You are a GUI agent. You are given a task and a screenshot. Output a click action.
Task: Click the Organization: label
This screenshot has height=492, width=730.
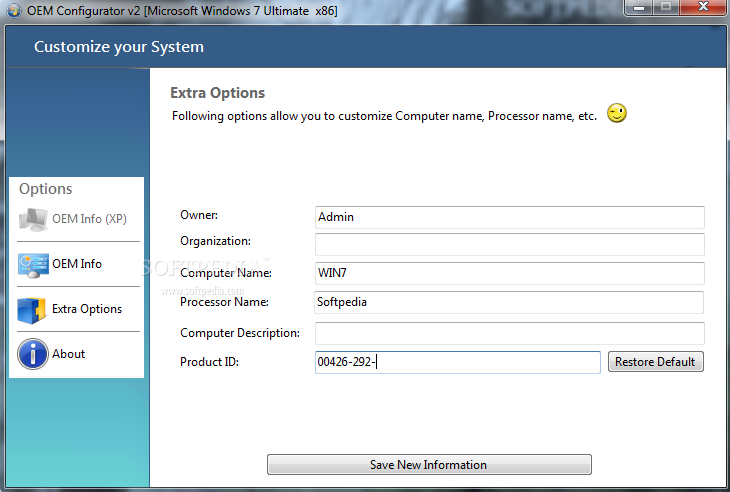pyautogui.click(x=215, y=241)
